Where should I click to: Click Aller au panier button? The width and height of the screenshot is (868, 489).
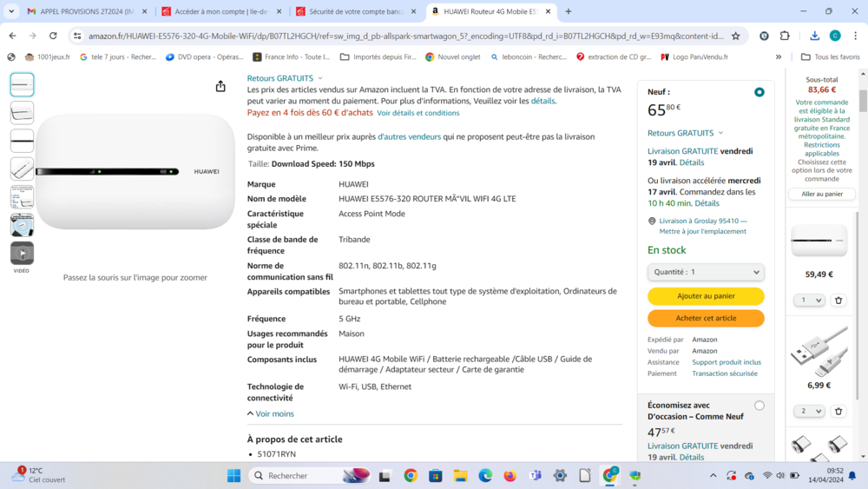pos(822,194)
